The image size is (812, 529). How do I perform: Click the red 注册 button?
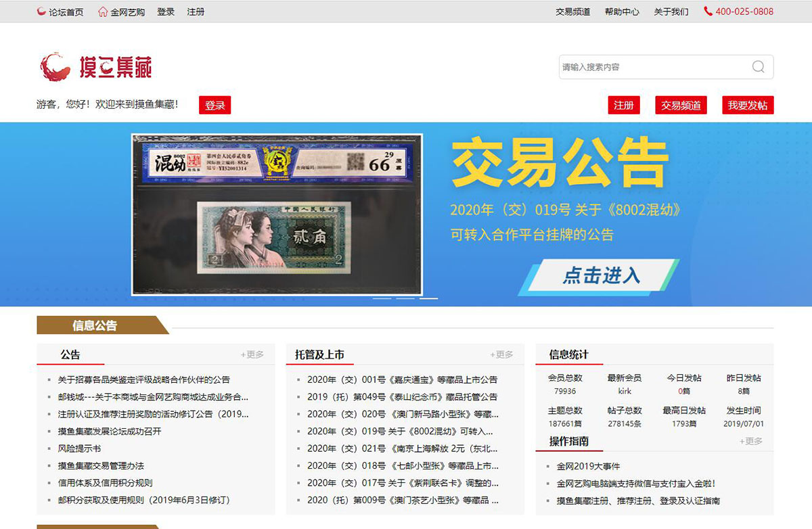pyautogui.click(x=624, y=106)
